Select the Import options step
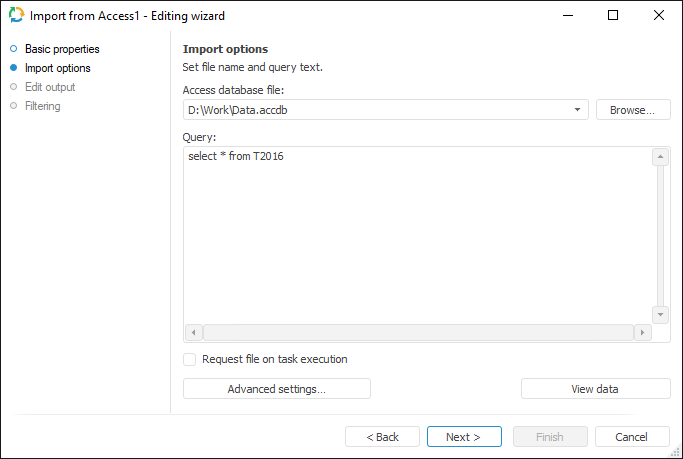The image size is (683, 459). [x=57, y=68]
